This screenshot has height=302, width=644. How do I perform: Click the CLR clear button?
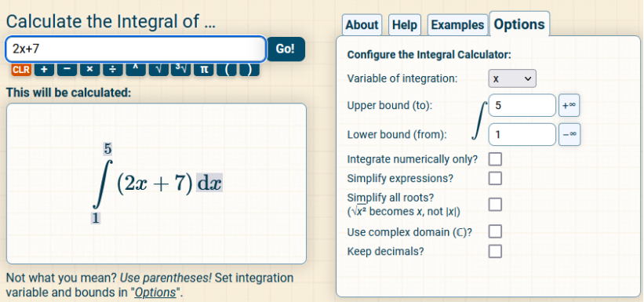[x=21, y=70]
